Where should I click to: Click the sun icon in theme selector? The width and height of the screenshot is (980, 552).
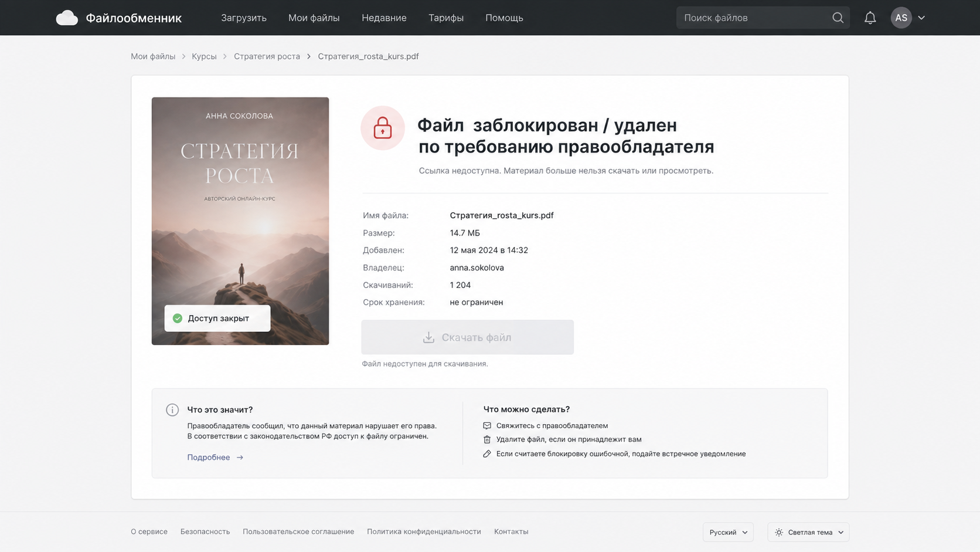click(x=778, y=532)
